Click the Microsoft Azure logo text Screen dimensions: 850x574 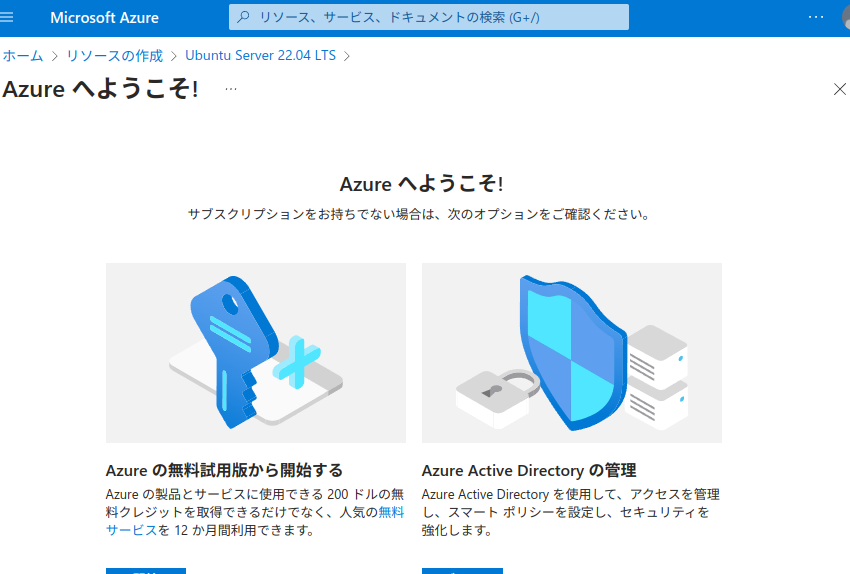(x=105, y=18)
